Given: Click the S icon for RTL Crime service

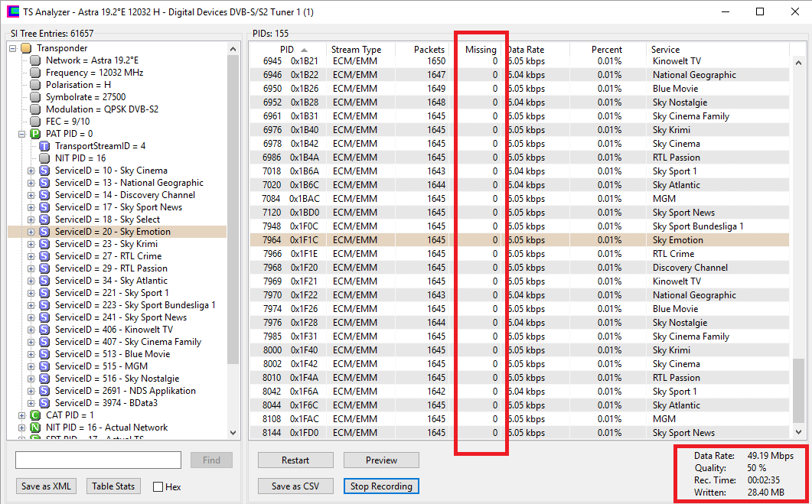Looking at the screenshot, I should [x=44, y=256].
